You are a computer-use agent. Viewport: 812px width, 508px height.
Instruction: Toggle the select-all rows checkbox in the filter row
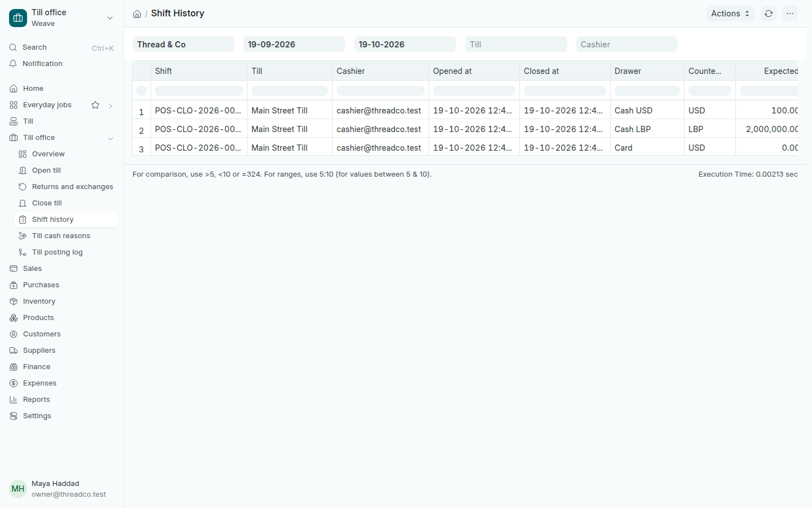[142, 91]
